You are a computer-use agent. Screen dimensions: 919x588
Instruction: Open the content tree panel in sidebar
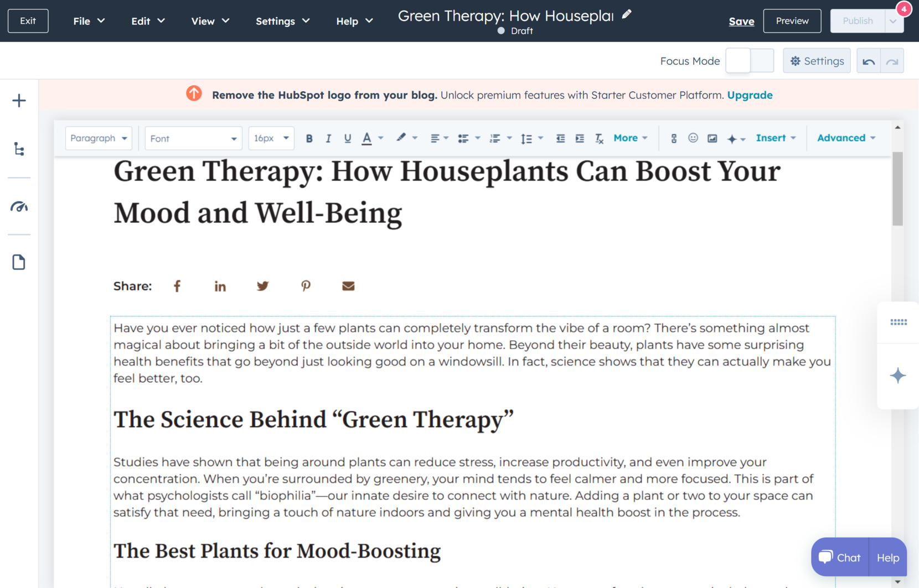(x=19, y=149)
